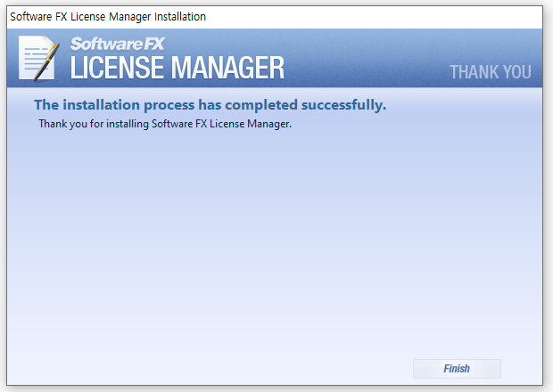Image resolution: width=553 pixels, height=392 pixels.
Task: Click the word 'THANK' in the banner
Action: coord(473,72)
